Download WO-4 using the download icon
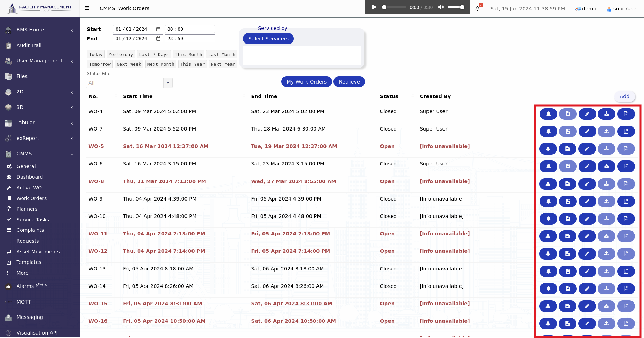 [x=607, y=114]
